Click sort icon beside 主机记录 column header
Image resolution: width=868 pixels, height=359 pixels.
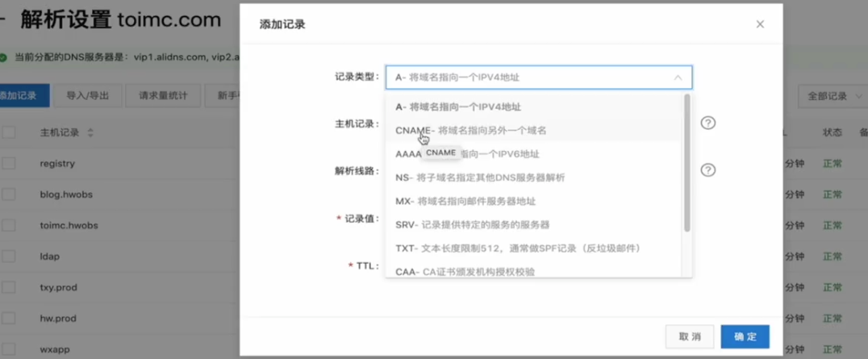pyautogui.click(x=90, y=132)
